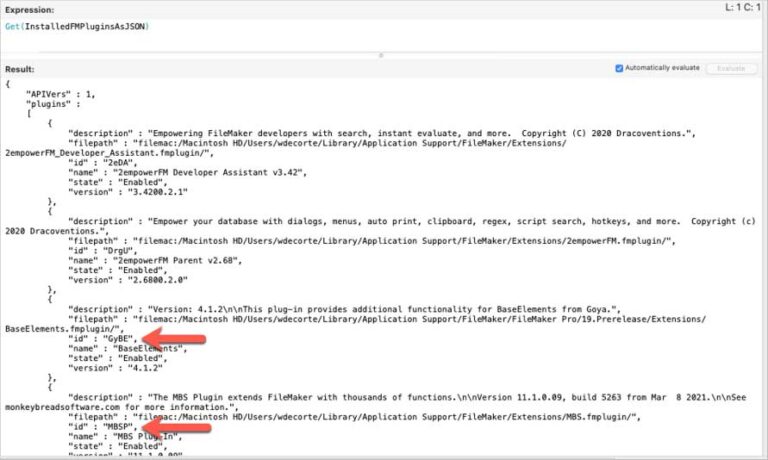This screenshot has width=768, height=460.
Task: Click the dimmed Evaluate button
Action: coord(731,69)
